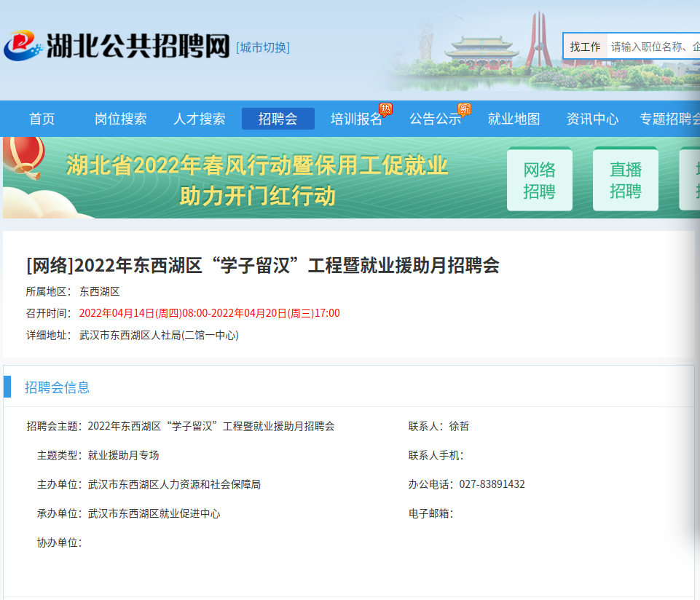700x600 pixels.
Task: Open 就业地图 navigation item
Action: (514, 119)
